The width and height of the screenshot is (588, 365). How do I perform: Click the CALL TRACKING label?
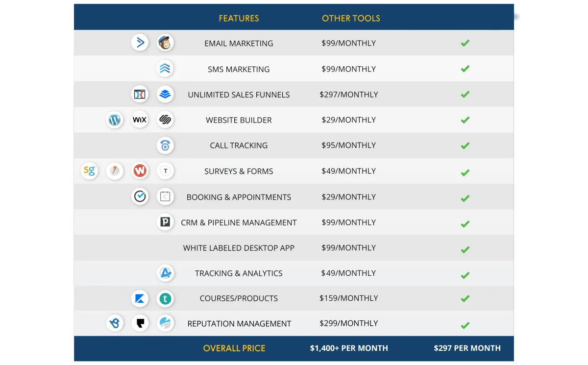[239, 146]
